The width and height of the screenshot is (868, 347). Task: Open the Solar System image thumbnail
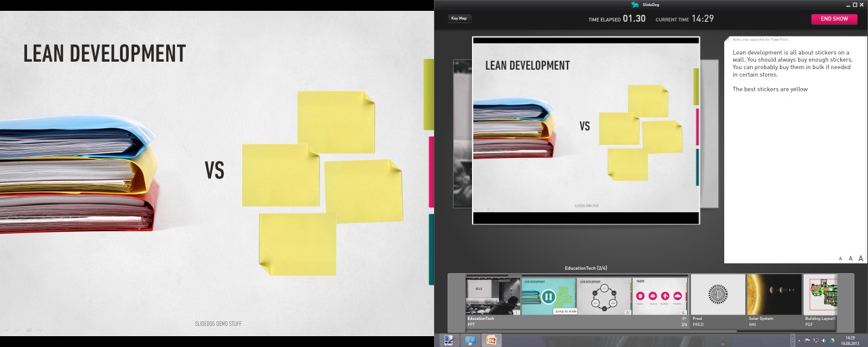[774, 294]
